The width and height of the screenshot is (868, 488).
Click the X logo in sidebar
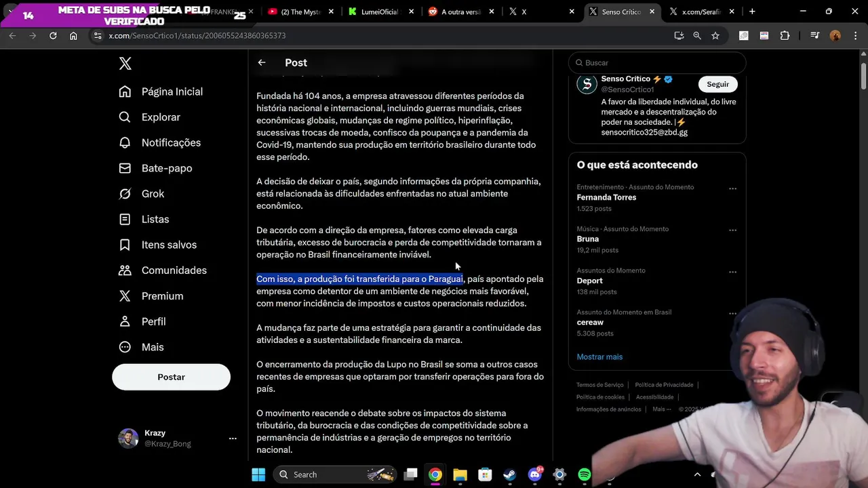[125, 64]
